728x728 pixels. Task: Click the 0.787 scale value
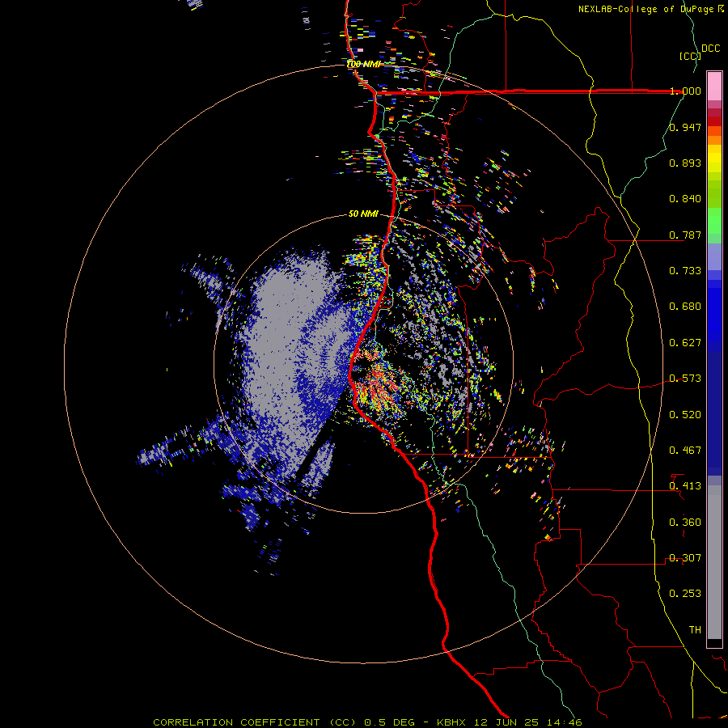[685, 235]
